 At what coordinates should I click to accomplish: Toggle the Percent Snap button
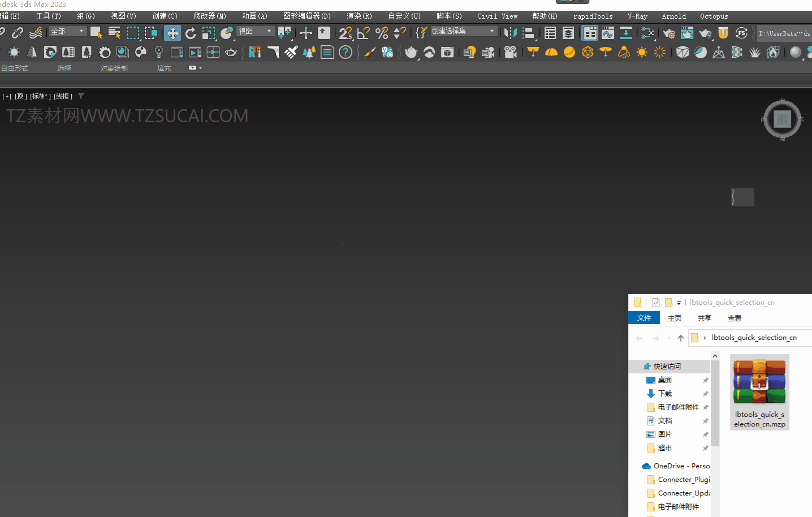[x=382, y=33]
